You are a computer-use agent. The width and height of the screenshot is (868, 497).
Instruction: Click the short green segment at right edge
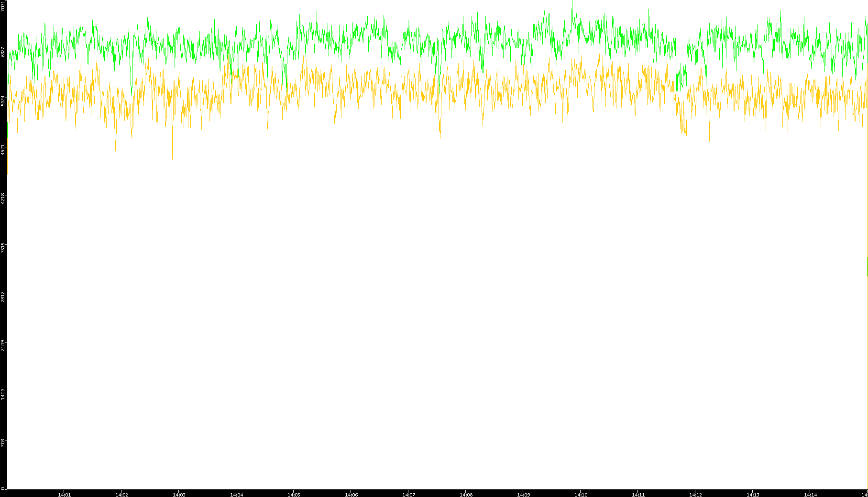[x=867, y=266]
